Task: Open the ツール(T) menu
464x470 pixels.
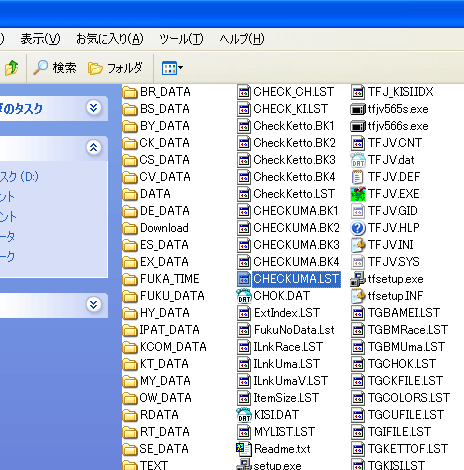Action: 181,39
